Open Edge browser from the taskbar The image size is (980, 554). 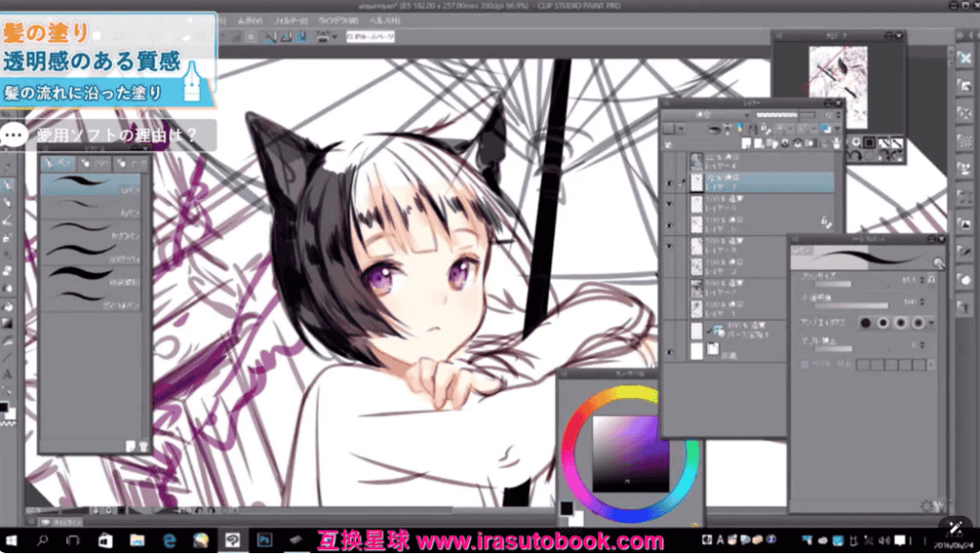pyautogui.click(x=169, y=541)
